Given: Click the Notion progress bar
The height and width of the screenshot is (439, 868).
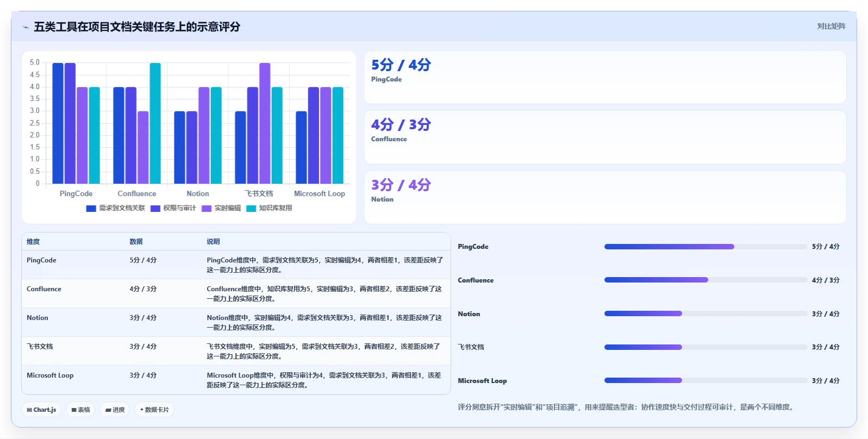Looking at the screenshot, I should pos(705,314).
